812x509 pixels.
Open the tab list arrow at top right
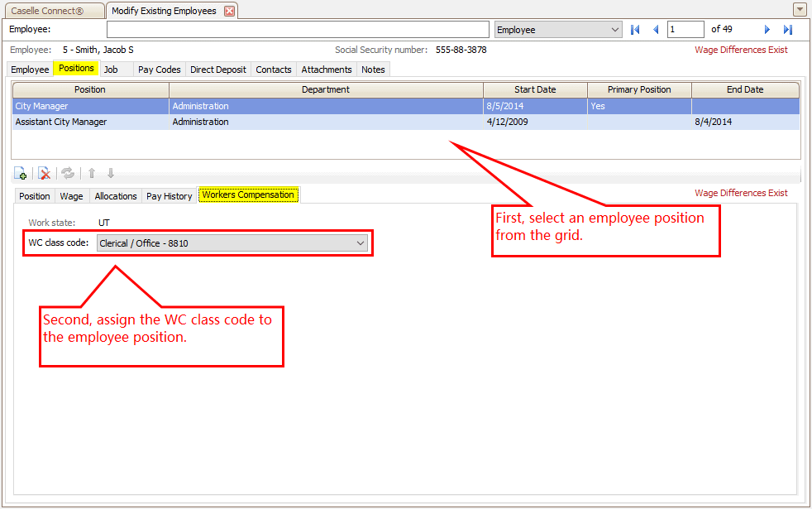[x=800, y=10]
